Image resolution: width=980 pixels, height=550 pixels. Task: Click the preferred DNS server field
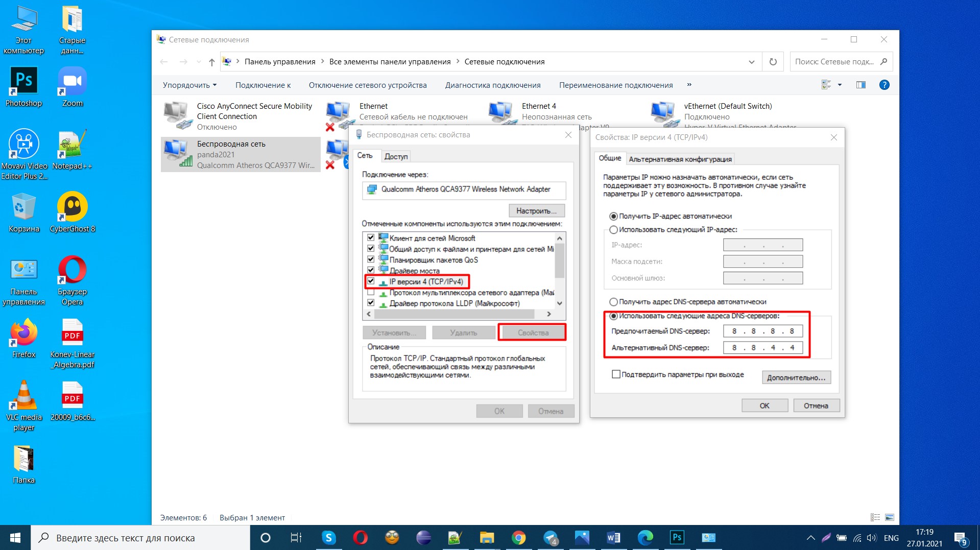tap(762, 331)
